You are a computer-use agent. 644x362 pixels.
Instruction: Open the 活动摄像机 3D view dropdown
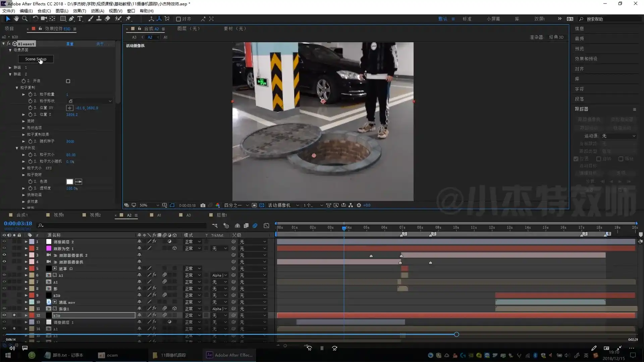click(283, 205)
